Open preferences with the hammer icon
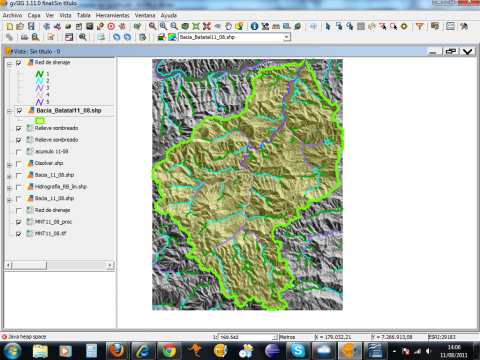The width and height of the screenshot is (480, 360). [x=464, y=26]
